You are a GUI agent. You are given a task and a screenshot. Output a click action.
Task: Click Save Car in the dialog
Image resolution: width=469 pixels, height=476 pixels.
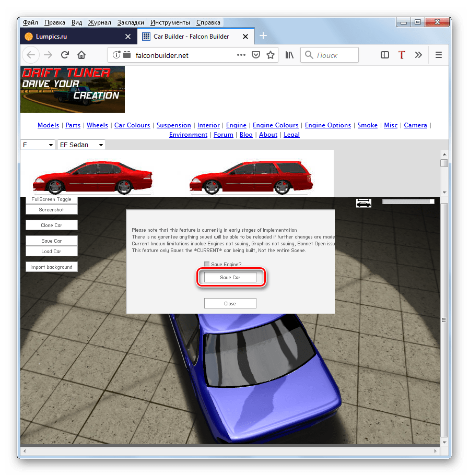(230, 277)
